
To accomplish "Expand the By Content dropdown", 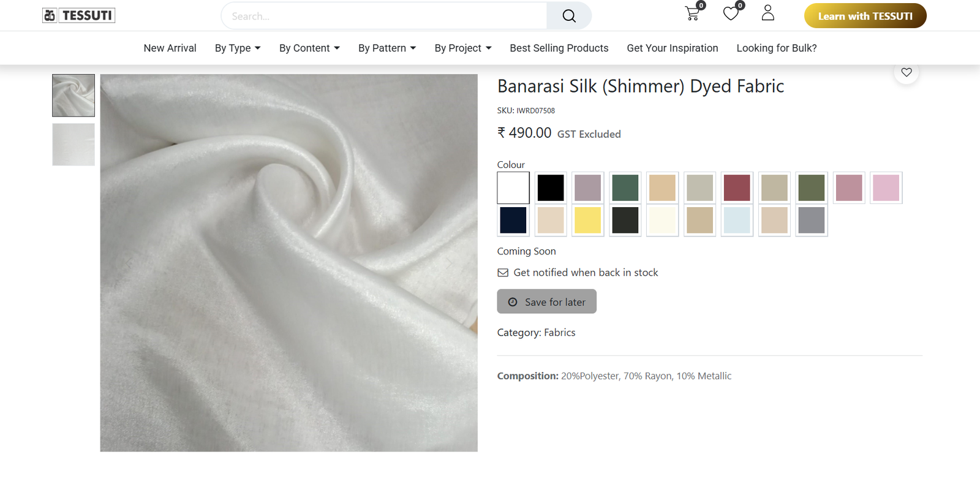I will tap(309, 48).
